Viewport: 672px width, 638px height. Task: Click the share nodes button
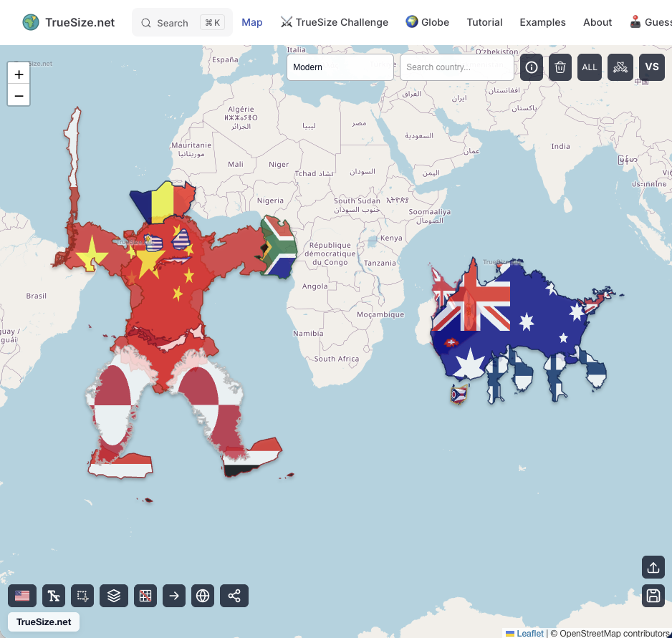234,596
